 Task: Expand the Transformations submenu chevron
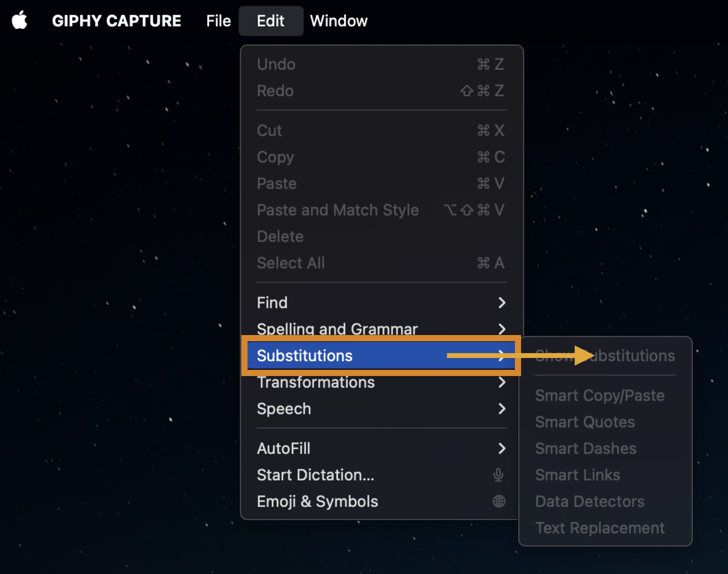pos(502,382)
